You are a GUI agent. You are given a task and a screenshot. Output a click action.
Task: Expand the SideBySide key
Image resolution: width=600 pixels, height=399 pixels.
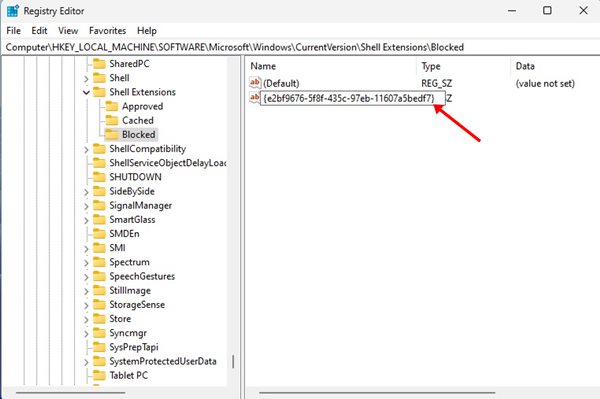(x=86, y=192)
